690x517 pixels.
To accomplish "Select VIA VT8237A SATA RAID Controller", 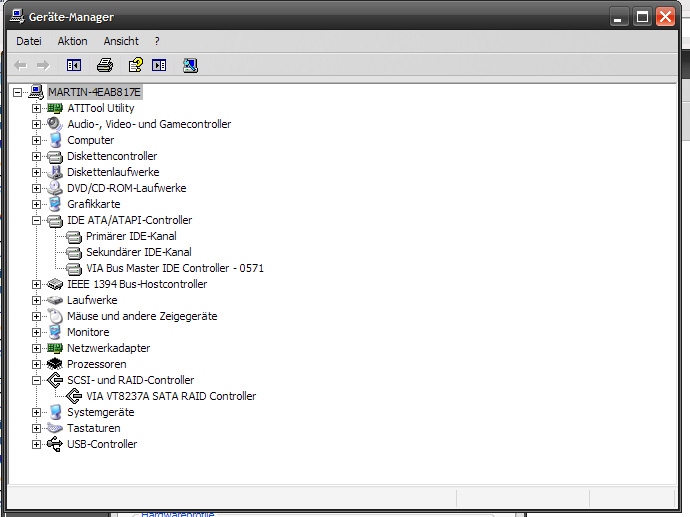I will coord(171,396).
